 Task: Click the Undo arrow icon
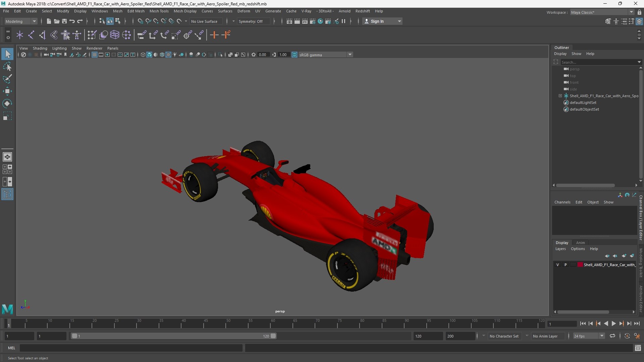[x=72, y=21]
